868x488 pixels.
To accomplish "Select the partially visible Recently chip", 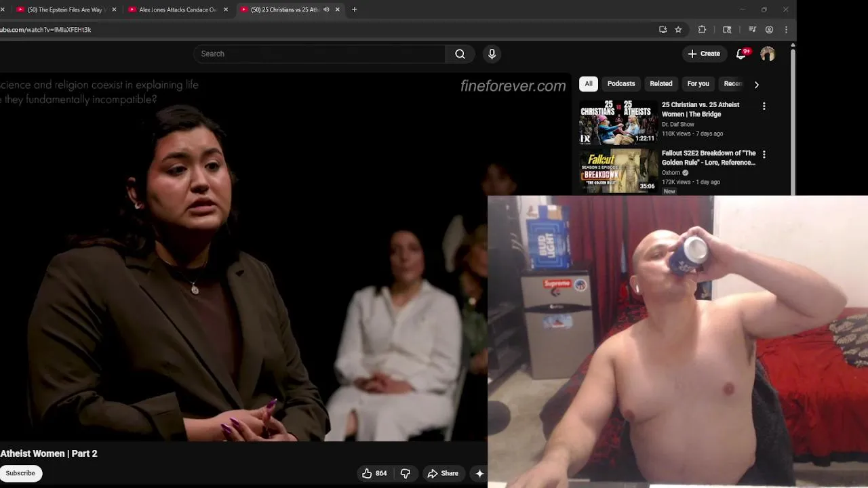I will [x=733, y=84].
